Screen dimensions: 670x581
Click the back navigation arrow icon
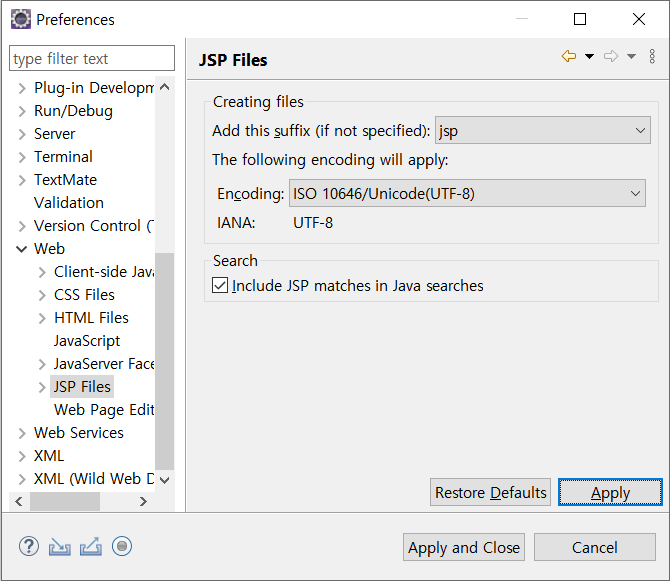(569, 56)
